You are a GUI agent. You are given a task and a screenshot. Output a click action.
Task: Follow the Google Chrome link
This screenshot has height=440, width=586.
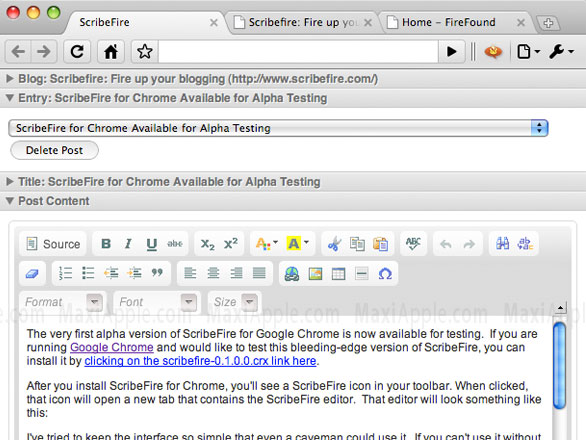point(112,347)
